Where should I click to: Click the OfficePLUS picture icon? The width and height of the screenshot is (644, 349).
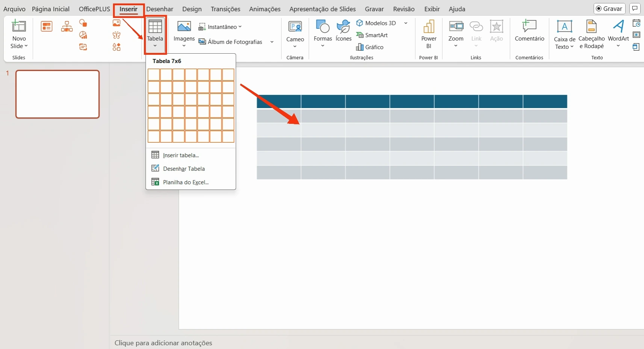point(116,23)
